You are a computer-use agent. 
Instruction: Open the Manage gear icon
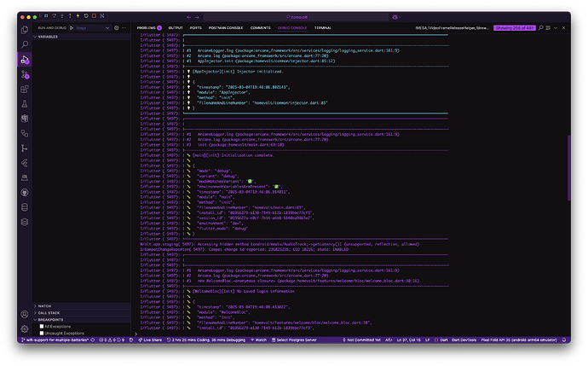[25, 328]
